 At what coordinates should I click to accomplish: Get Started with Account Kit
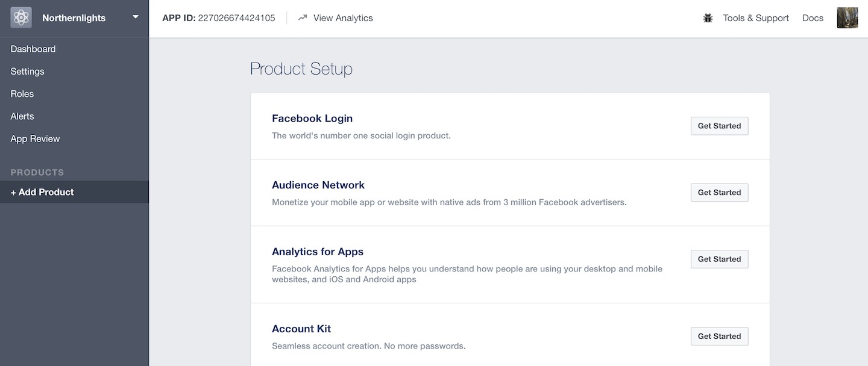(x=719, y=336)
